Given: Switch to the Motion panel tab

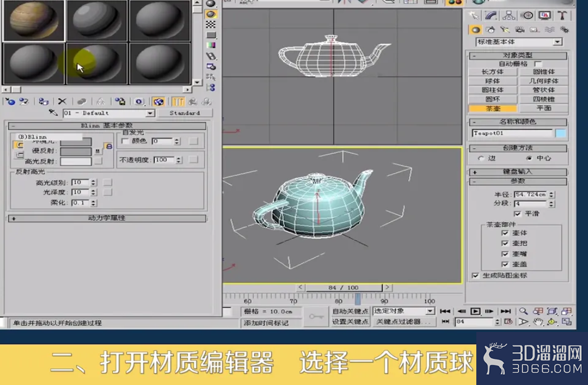Looking at the screenshot, I should pos(527,16).
